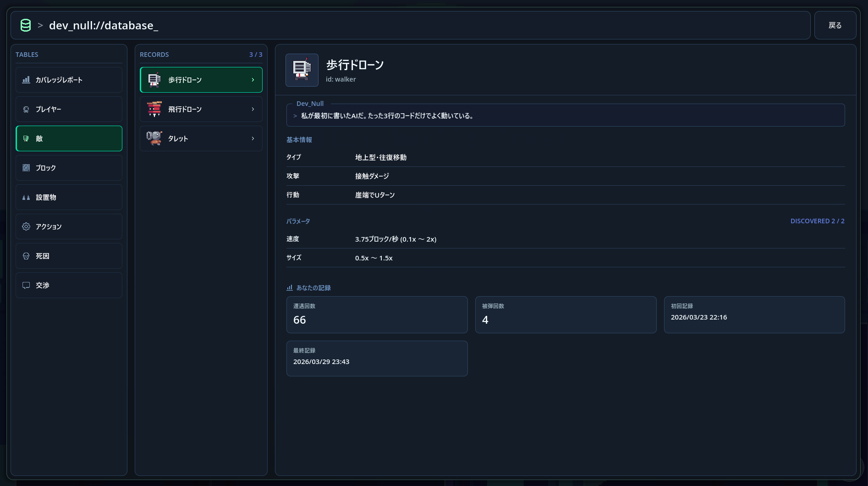The width and height of the screenshot is (868, 486).
Task: Click the 基本情報 section heading
Action: [299, 140]
